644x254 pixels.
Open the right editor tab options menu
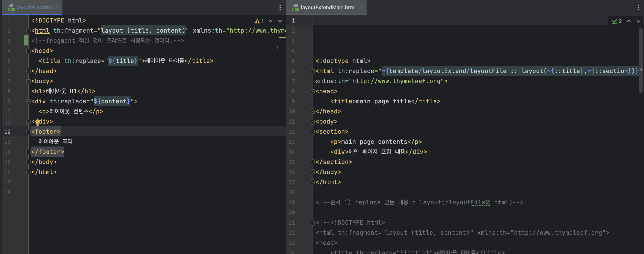[x=638, y=8]
